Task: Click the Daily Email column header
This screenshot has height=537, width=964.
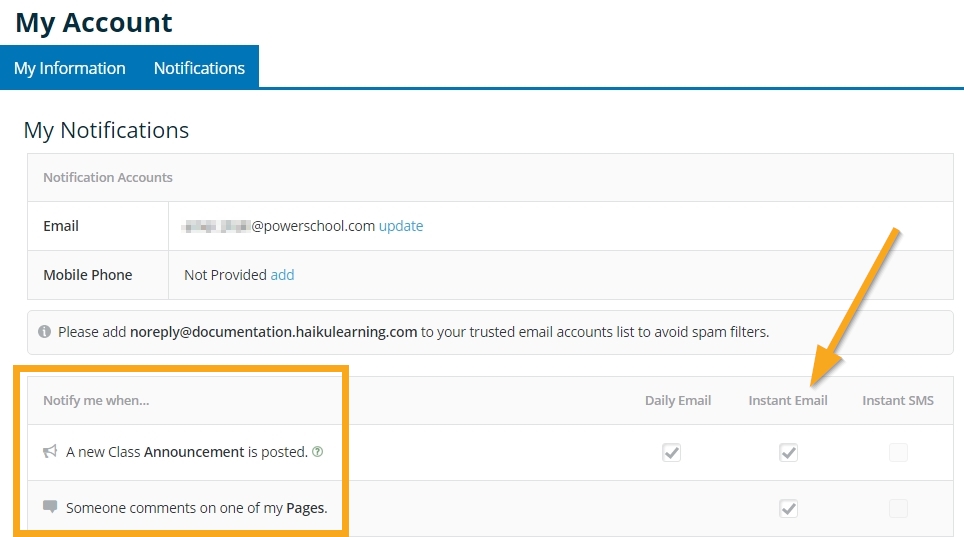Action: click(678, 400)
